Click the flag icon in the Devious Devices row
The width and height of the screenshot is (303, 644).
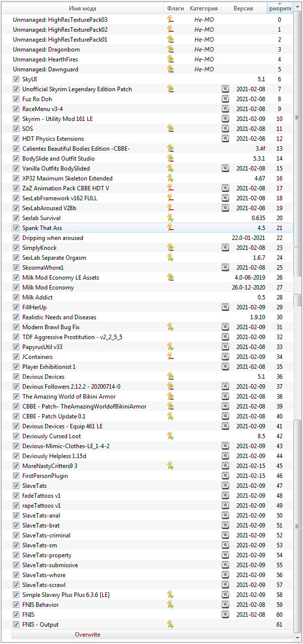[x=171, y=377]
